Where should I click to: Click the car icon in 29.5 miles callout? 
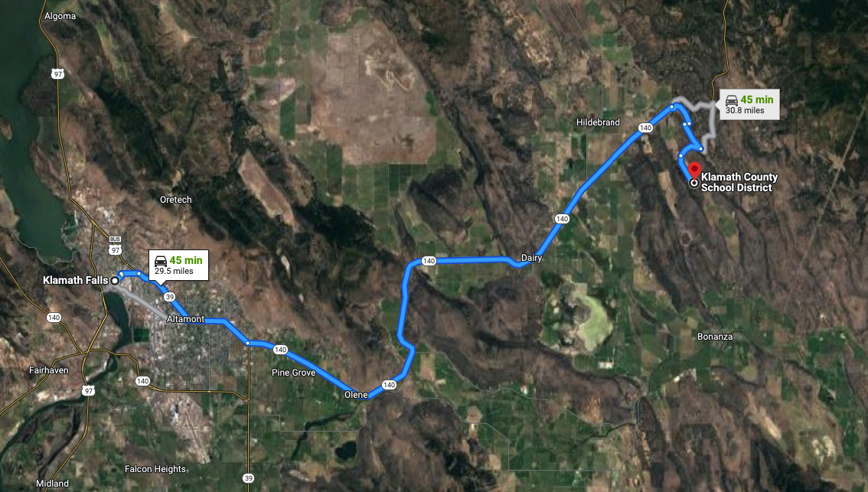click(161, 261)
